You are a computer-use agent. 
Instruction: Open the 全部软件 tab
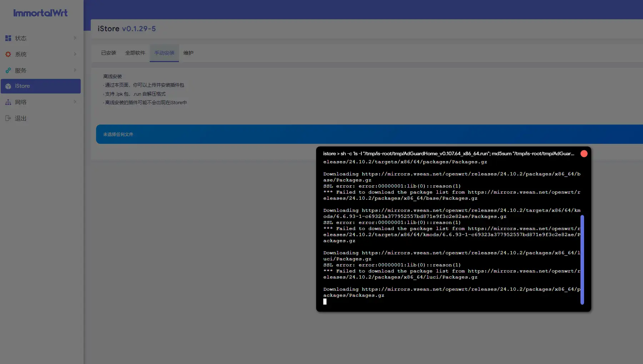coord(135,53)
